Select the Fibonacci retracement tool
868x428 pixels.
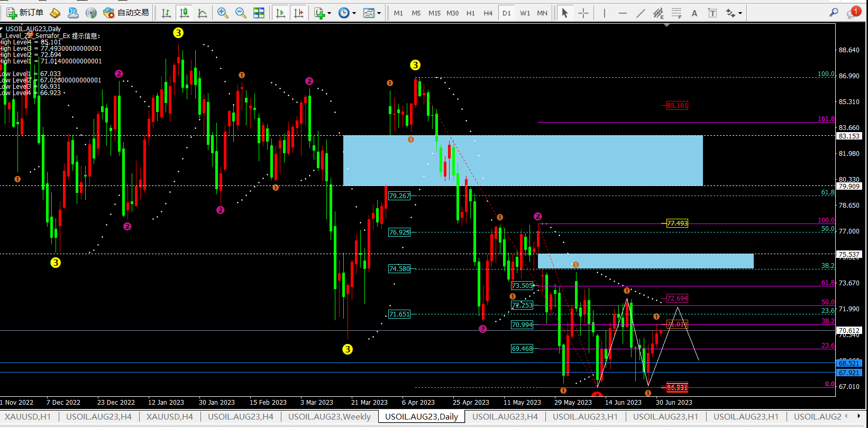pos(676,13)
